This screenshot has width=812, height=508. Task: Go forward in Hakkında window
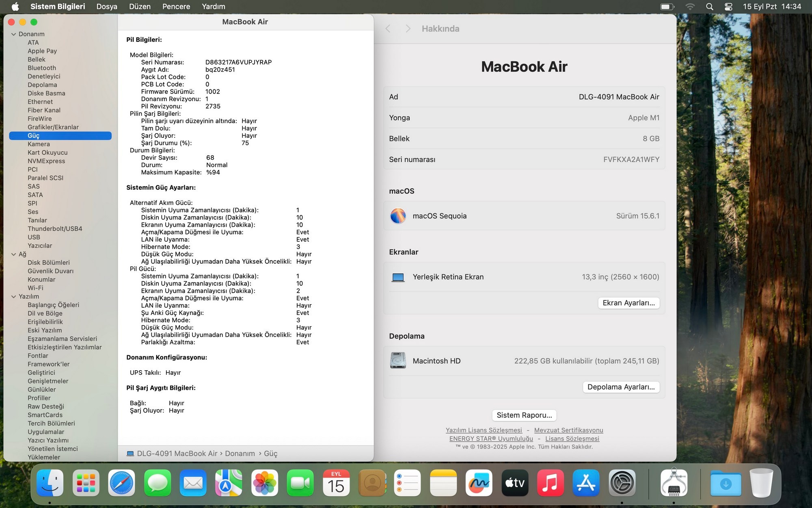[408, 28]
